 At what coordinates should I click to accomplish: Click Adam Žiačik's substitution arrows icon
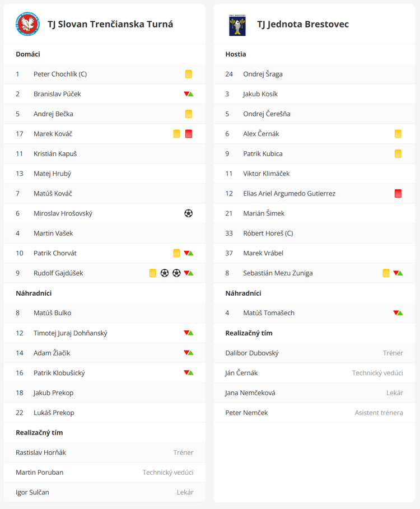coord(189,353)
